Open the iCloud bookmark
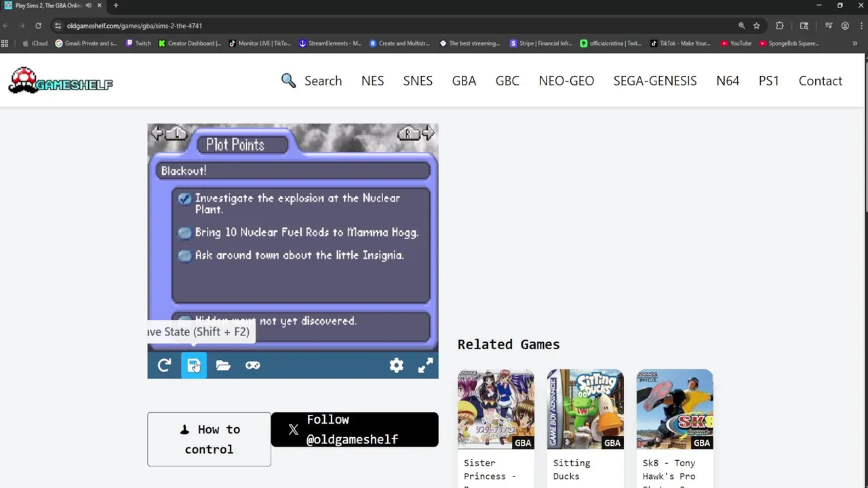The height and width of the screenshot is (488, 868). 35,43
